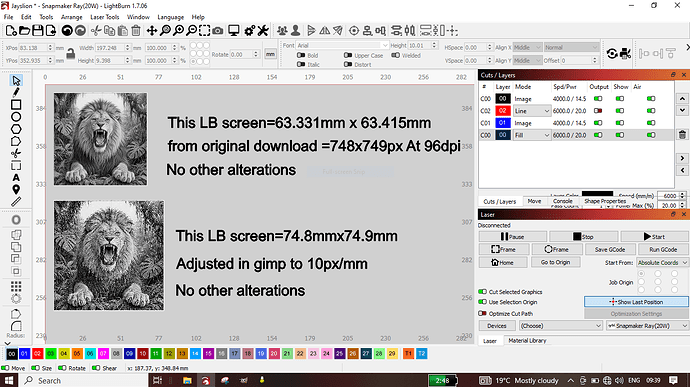Click the Go to Origin button
Screen dimensions: 690x387
click(x=555, y=262)
